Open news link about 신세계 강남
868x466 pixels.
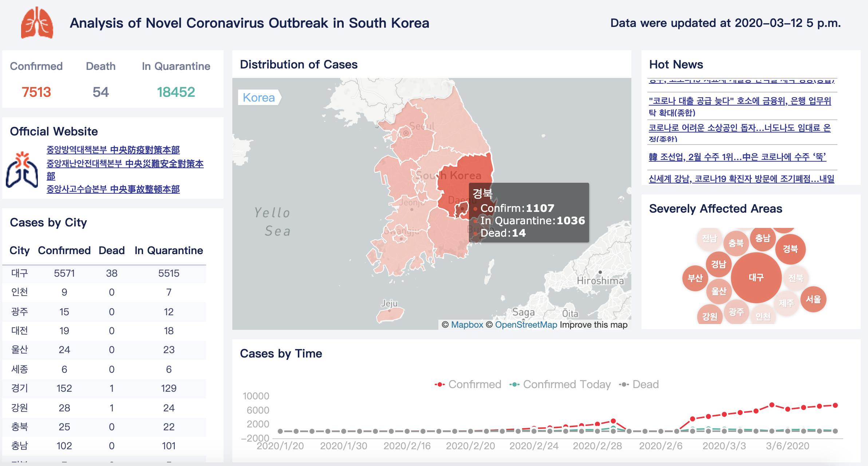(741, 178)
